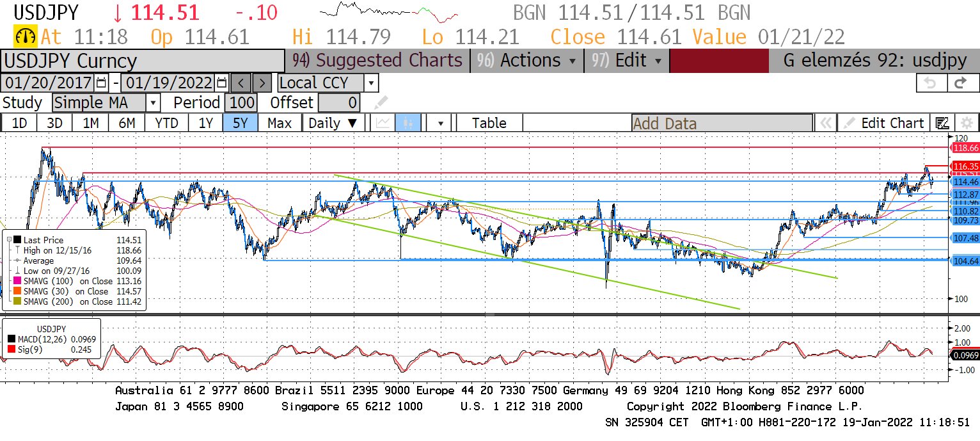The image size is (980, 441).
Task: Click the redo arrow button
Action: click(960, 83)
